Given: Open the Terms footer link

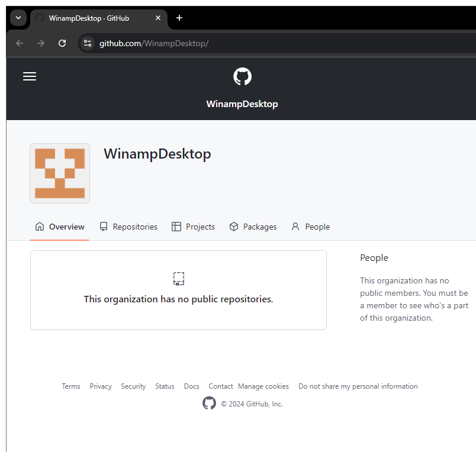Looking at the screenshot, I should [70, 386].
